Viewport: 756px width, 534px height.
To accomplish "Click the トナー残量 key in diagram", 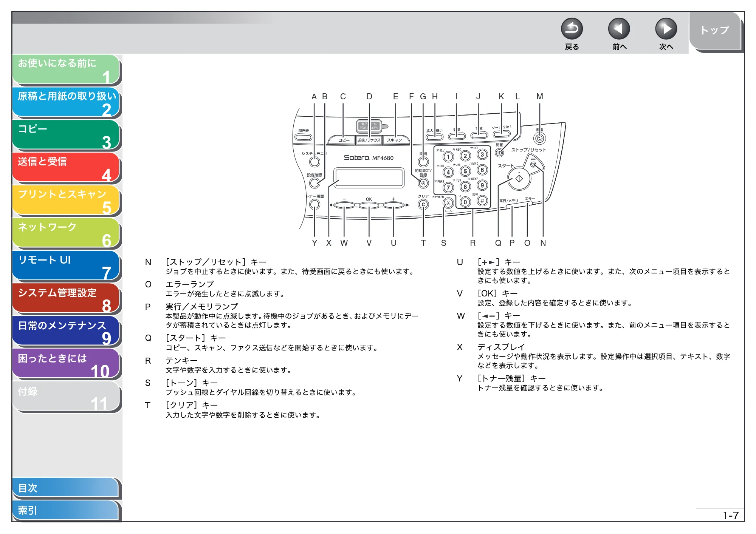I will pyautogui.click(x=314, y=204).
